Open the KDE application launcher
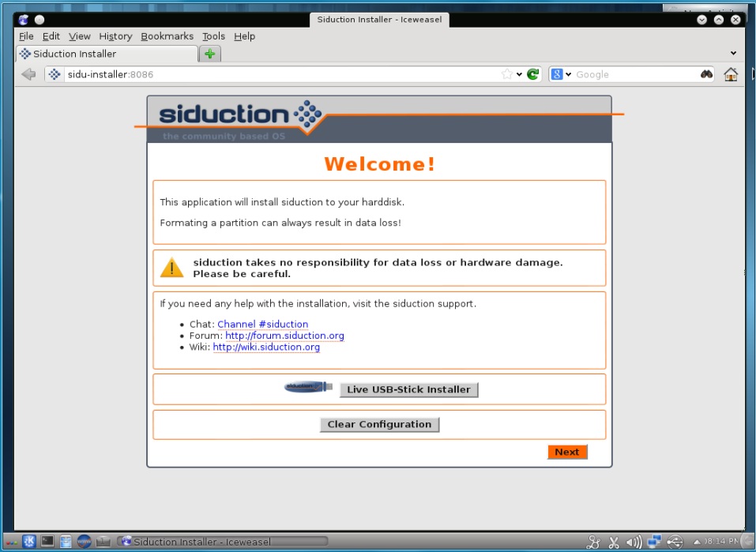This screenshot has width=756, height=552. (x=29, y=542)
